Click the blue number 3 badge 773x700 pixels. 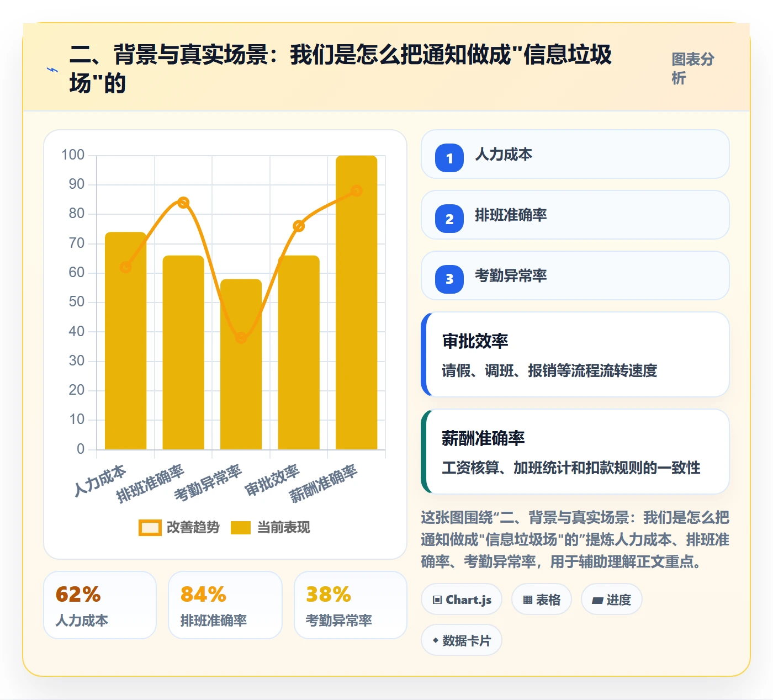point(449,279)
